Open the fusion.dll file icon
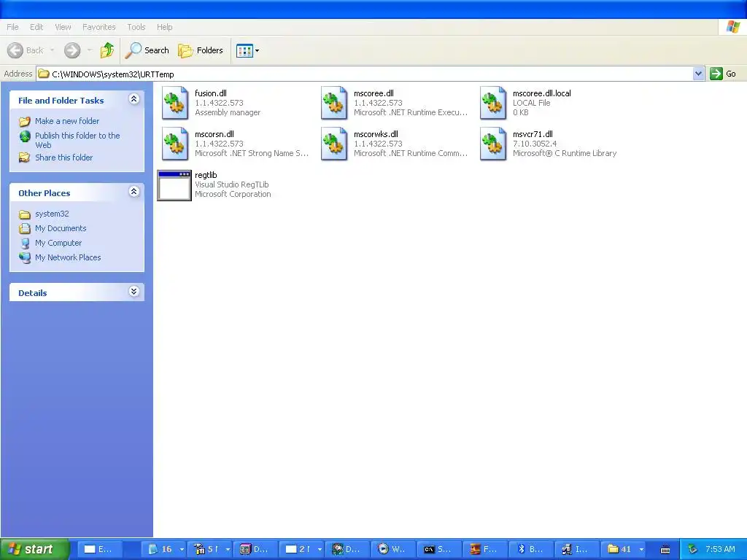This screenshot has height=560, width=747. click(175, 102)
